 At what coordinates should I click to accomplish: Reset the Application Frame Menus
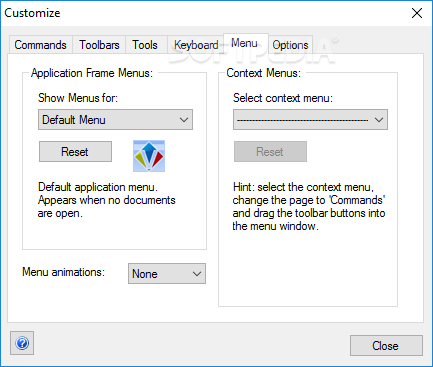[x=75, y=152]
